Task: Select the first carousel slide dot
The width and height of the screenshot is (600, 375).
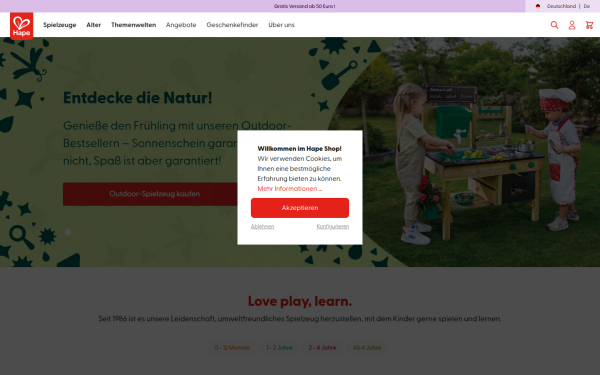Action: tap(68, 232)
